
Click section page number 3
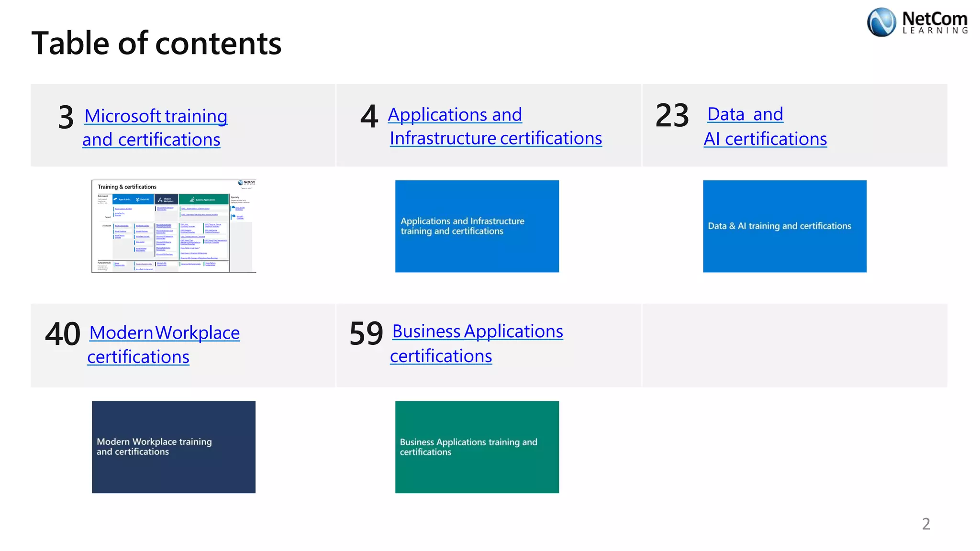[x=66, y=117]
